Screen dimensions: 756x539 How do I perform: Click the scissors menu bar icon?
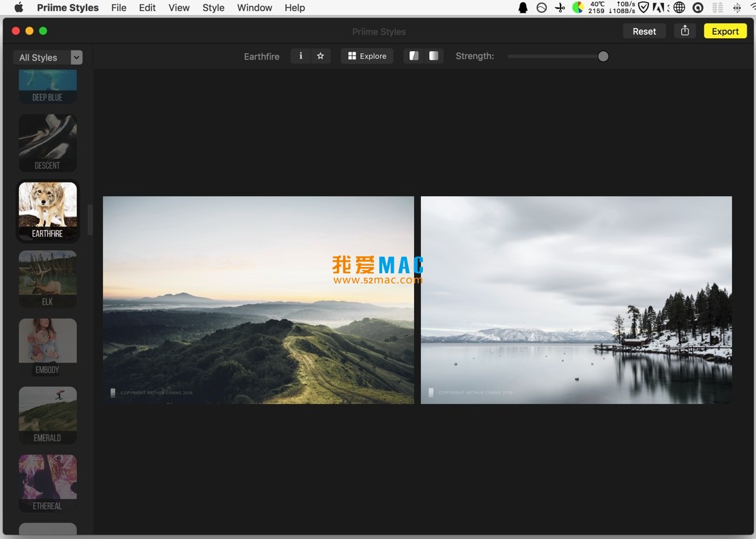pyautogui.click(x=560, y=7)
